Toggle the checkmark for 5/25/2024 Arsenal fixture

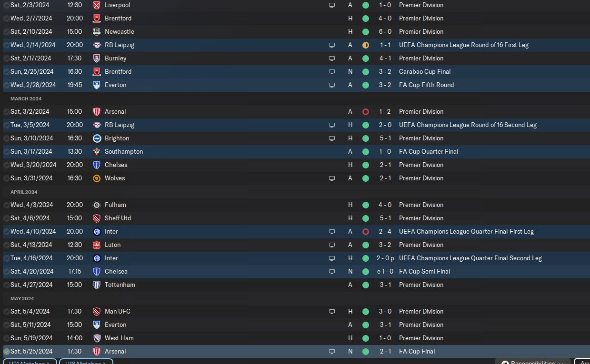tap(6, 352)
